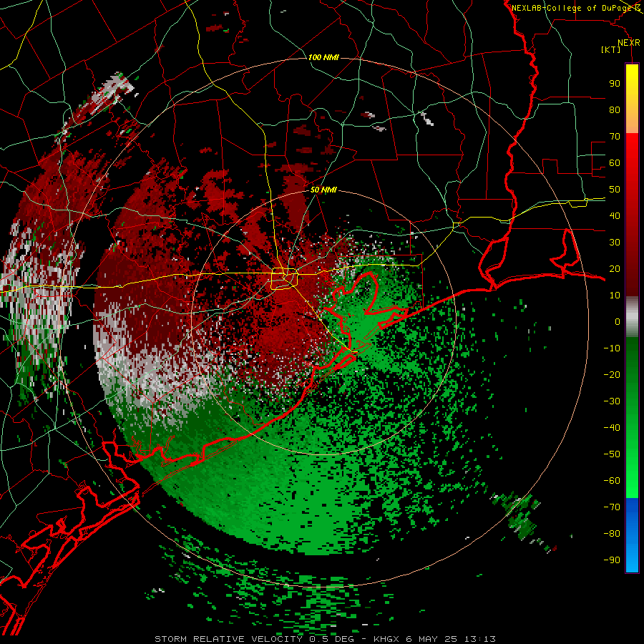
Task: Click the "NEXR" label above the scale
Action: coord(628,43)
